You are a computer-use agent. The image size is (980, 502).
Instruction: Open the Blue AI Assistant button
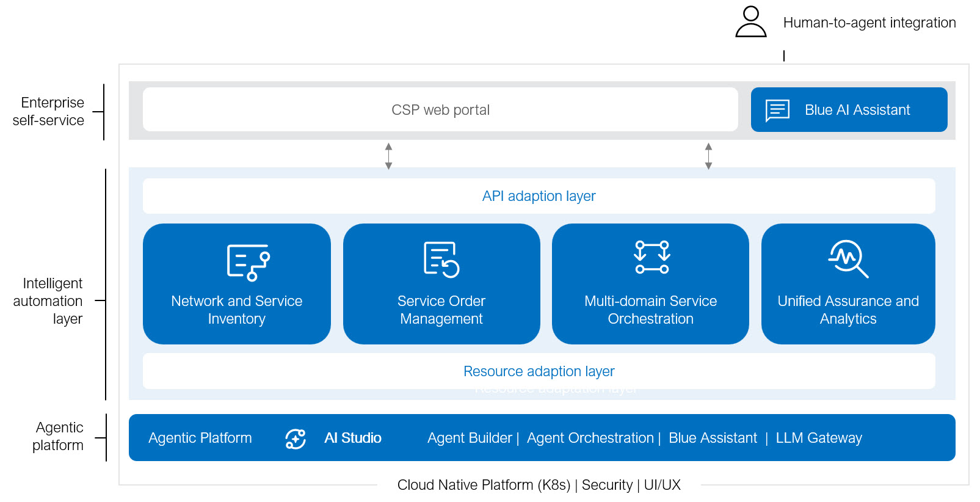849,110
